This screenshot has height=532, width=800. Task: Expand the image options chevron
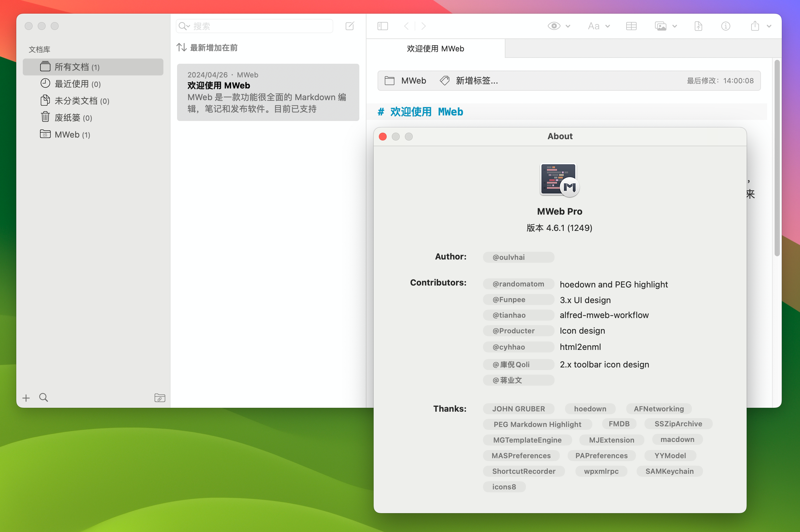pyautogui.click(x=675, y=26)
